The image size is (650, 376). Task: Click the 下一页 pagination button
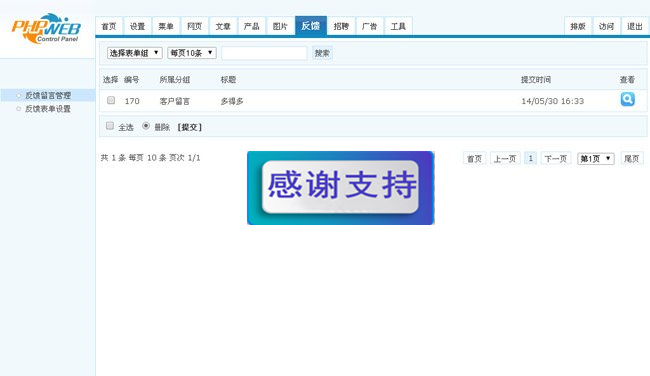(x=555, y=158)
